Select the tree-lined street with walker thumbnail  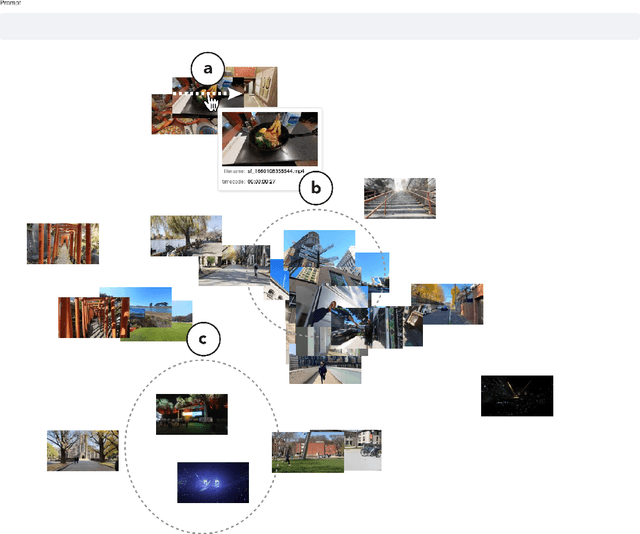(x=234, y=265)
